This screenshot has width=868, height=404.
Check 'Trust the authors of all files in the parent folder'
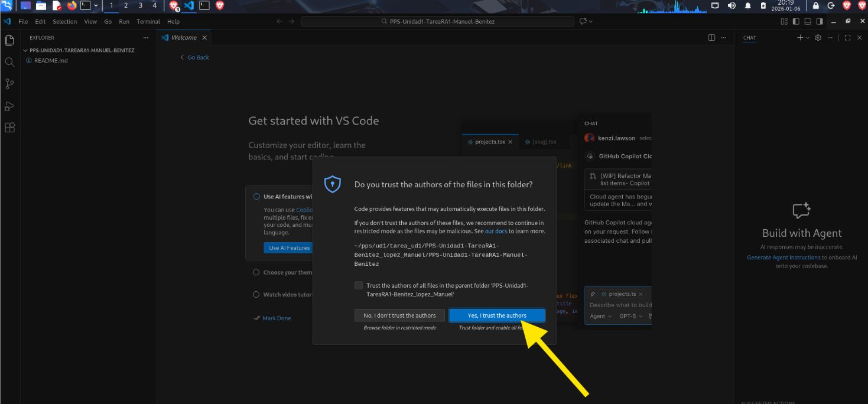(359, 285)
